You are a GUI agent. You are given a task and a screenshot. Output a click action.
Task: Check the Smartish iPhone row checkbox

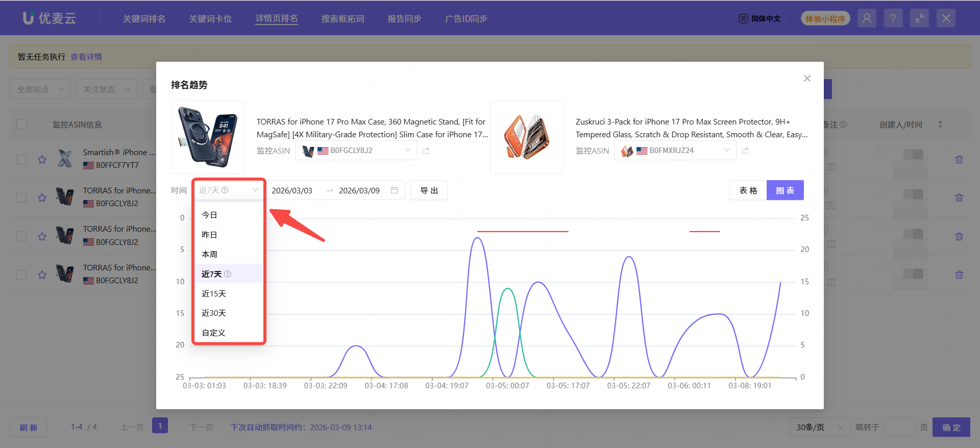[x=21, y=159]
